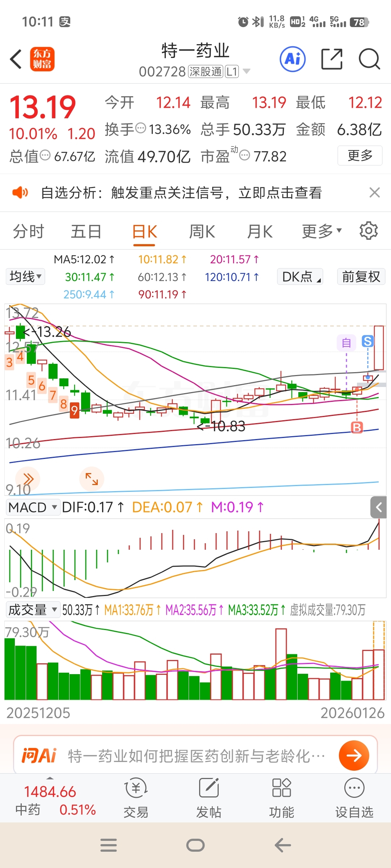
Task: Tap the speaker announcement icon
Action: [20, 193]
